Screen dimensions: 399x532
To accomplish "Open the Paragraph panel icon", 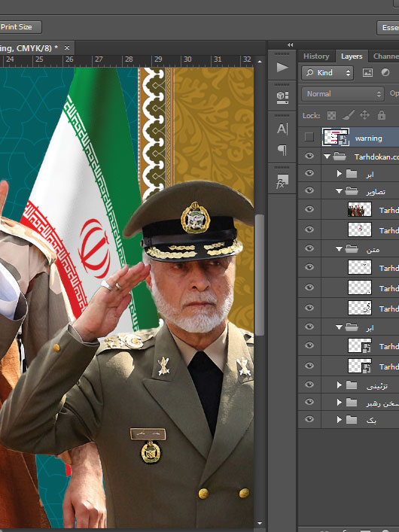I will 282,150.
